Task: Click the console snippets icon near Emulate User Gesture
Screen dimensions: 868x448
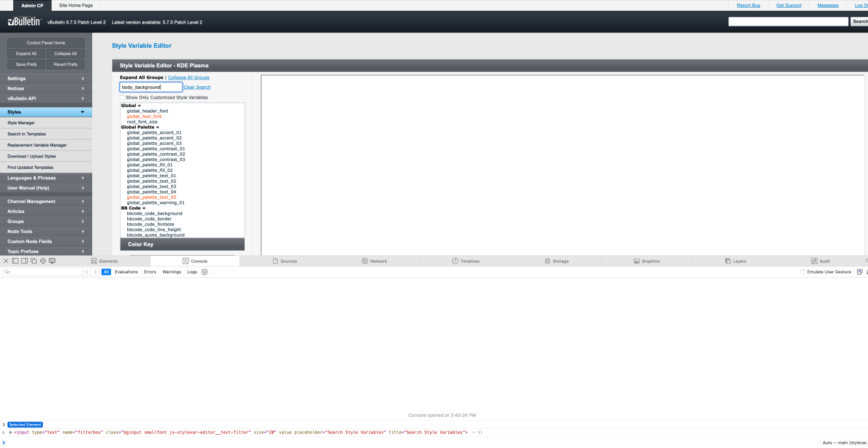Action: [x=860, y=272]
